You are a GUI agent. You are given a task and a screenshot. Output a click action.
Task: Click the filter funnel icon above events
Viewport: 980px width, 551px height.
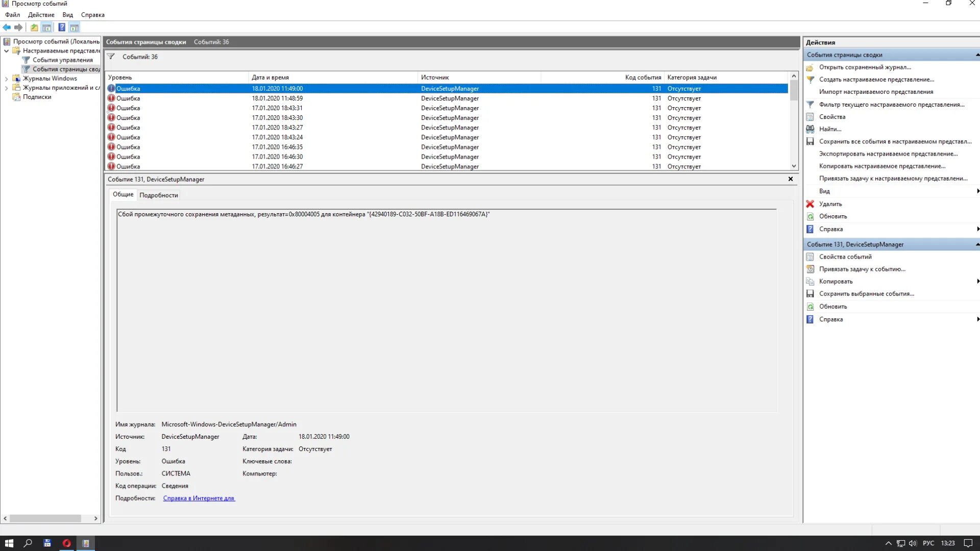click(x=111, y=57)
